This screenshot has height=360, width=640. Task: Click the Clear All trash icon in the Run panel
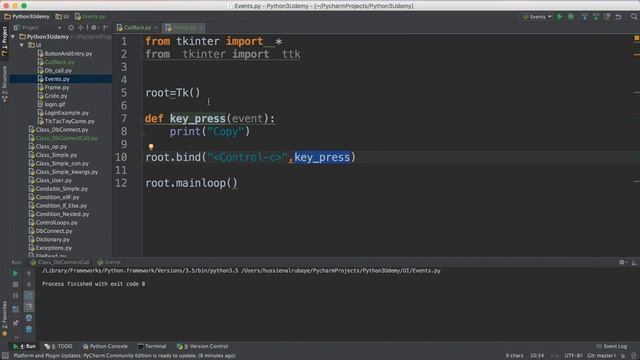pyautogui.click(x=29, y=329)
